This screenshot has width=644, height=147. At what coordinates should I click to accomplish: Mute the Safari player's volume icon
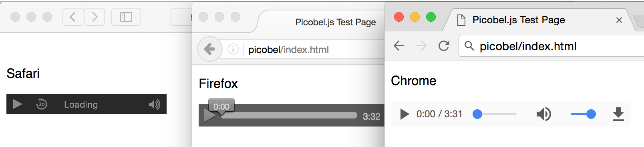tap(154, 104)
